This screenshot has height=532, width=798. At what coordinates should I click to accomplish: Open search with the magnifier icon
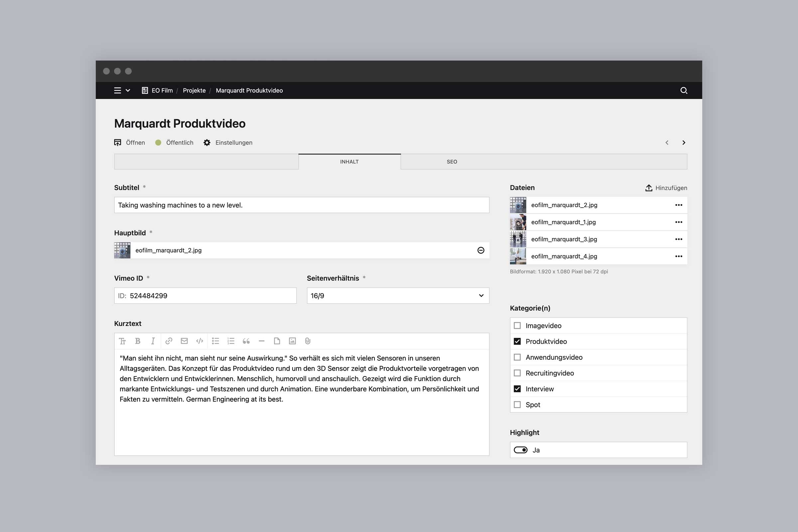click(684, 90)
